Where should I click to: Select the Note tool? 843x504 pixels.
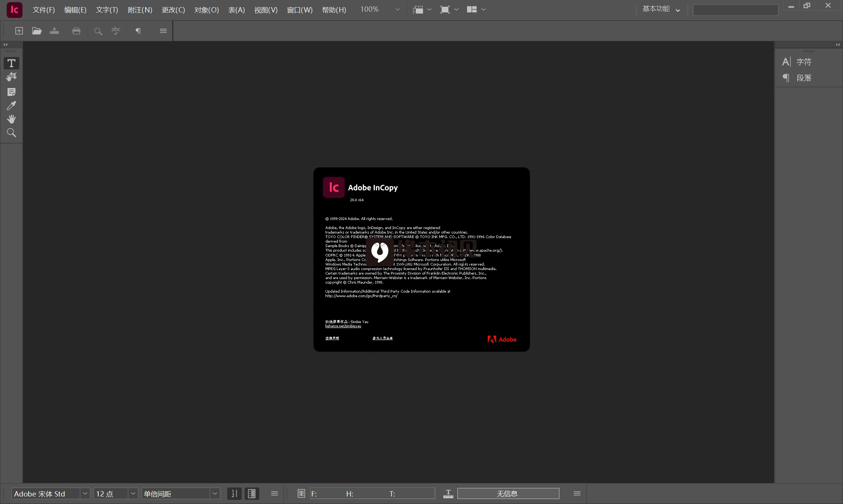(x=11, y=92)
